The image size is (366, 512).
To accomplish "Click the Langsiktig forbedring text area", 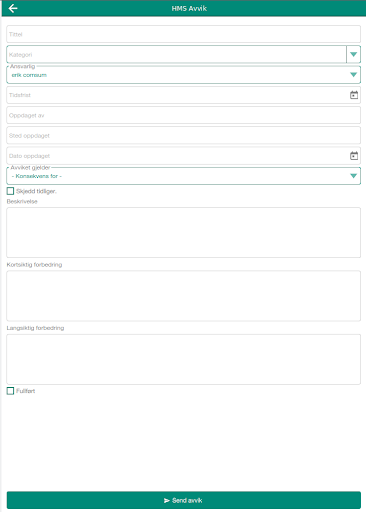I will 183,359.
